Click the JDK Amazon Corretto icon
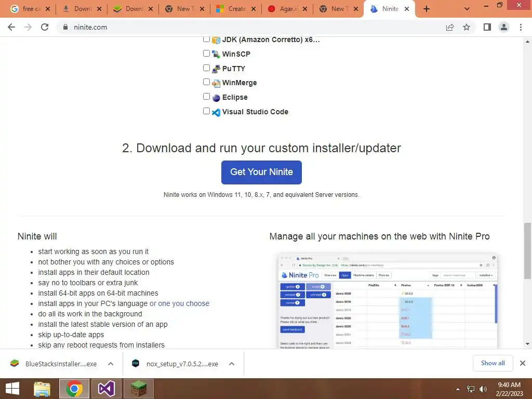 point(216,40)
